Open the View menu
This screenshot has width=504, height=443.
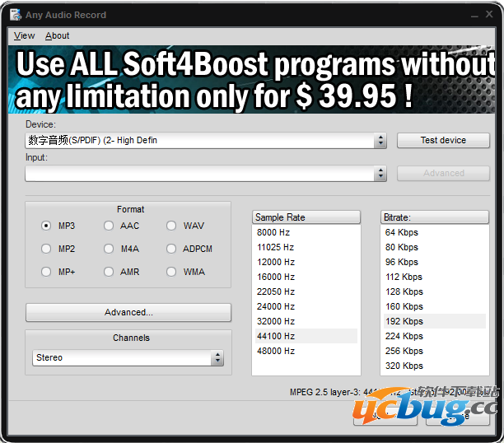coord(25,35)
